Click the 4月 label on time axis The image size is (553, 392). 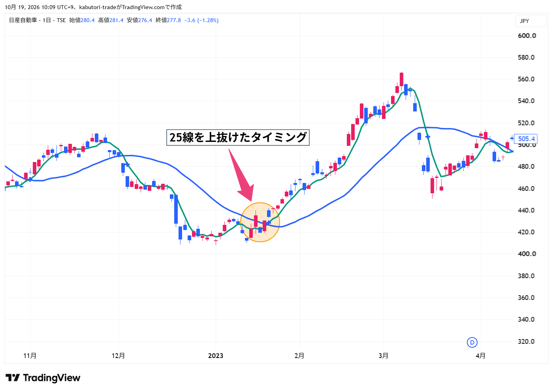[480, 356]
